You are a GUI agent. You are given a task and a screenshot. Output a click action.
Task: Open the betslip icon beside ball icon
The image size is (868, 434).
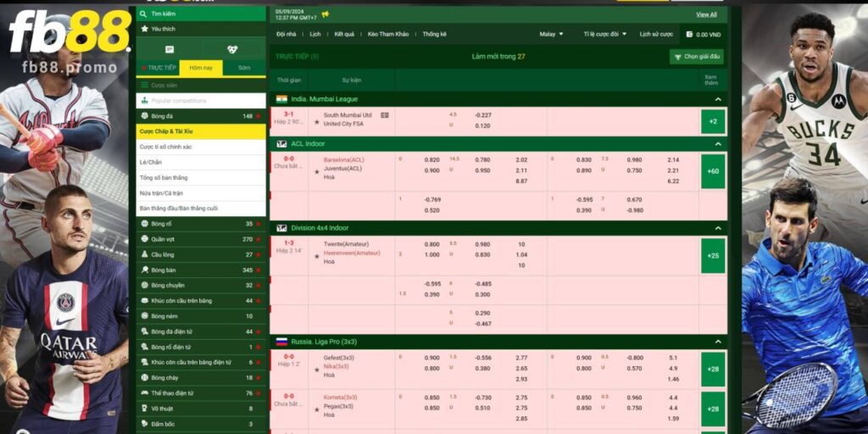coord(169,49)
